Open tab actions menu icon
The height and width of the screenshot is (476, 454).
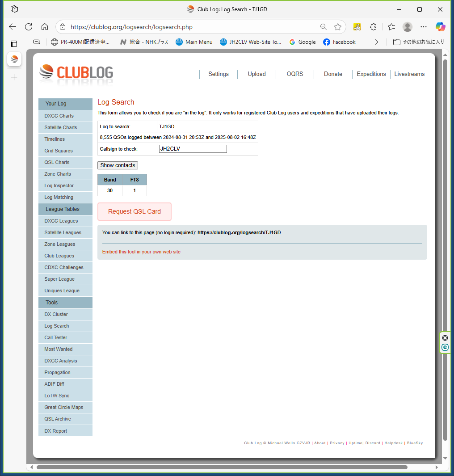pyautogui.click(x=14, y=44)
